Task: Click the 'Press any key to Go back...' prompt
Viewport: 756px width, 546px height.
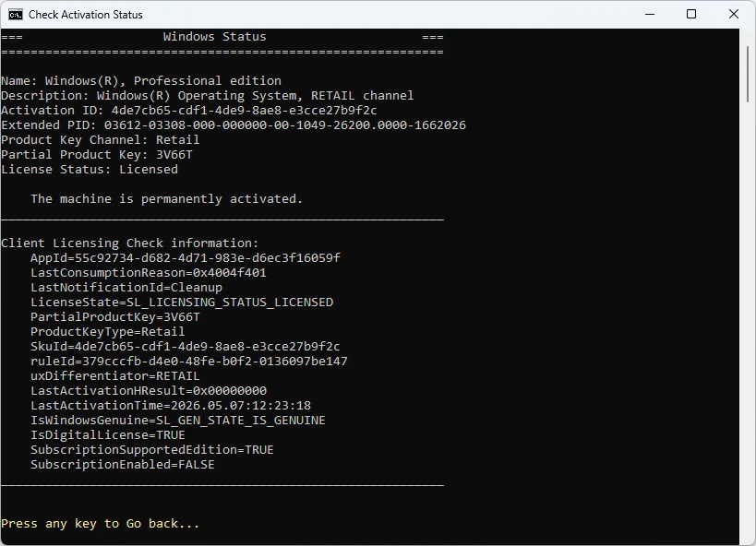Action: [x=101, y=524]
